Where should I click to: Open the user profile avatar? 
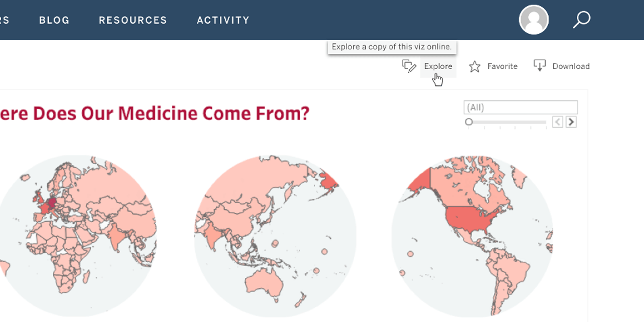click(x=534, y=20)
